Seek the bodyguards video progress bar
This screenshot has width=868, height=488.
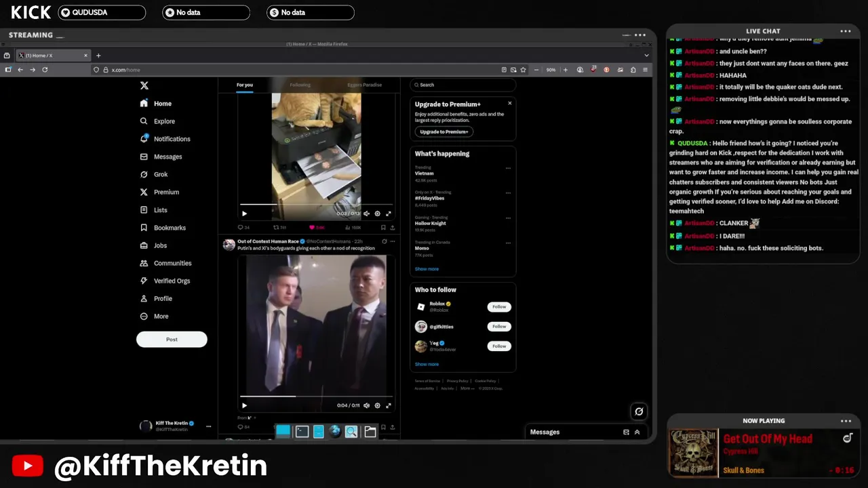pos(316,396)
